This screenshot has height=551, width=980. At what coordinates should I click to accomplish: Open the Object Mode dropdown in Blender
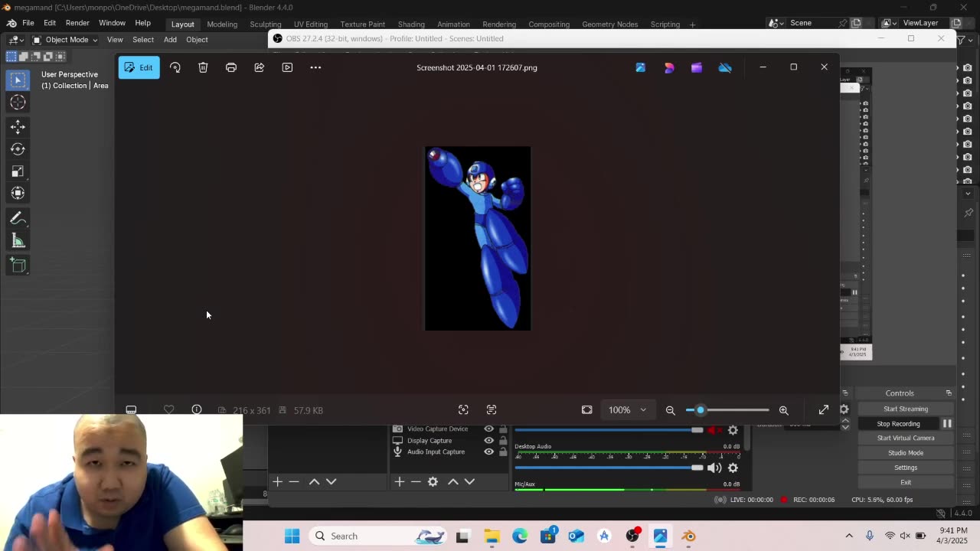[x=65, y=40]
